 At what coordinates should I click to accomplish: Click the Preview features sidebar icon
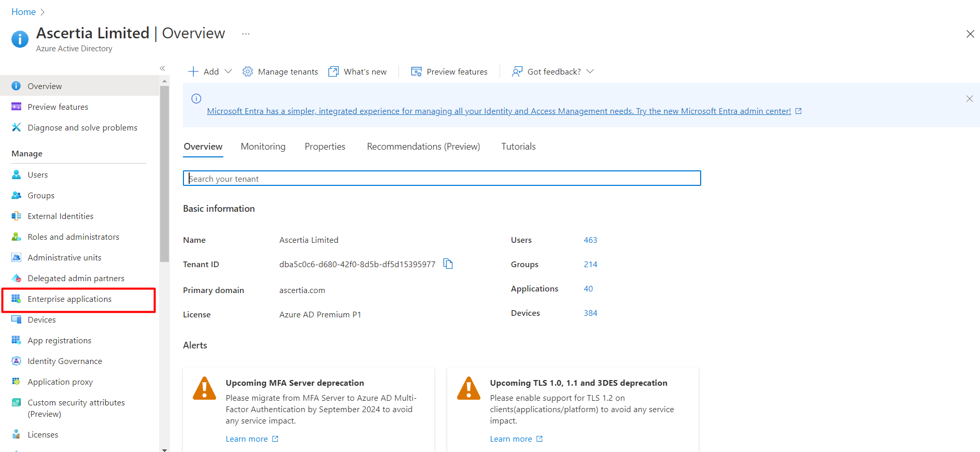click(x=16, y=107)
